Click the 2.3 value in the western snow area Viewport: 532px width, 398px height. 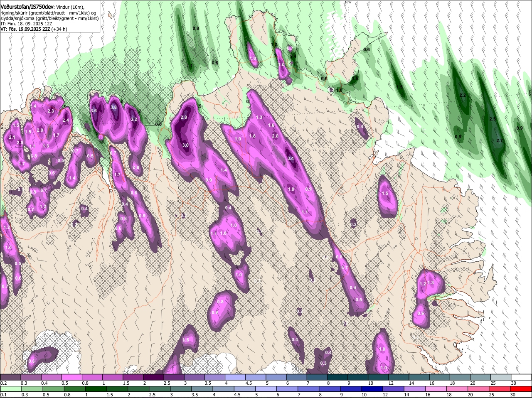point(51,111)
